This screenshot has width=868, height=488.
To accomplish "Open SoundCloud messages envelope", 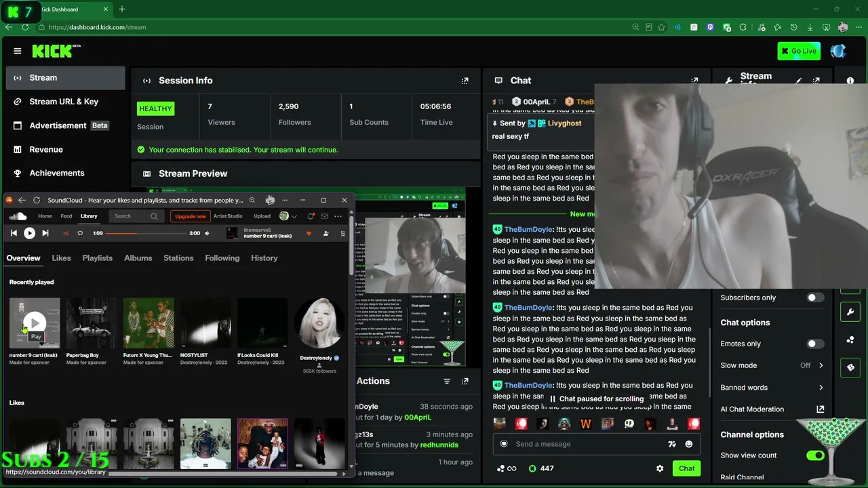I will pyautogui.click(x=325, y=216).
